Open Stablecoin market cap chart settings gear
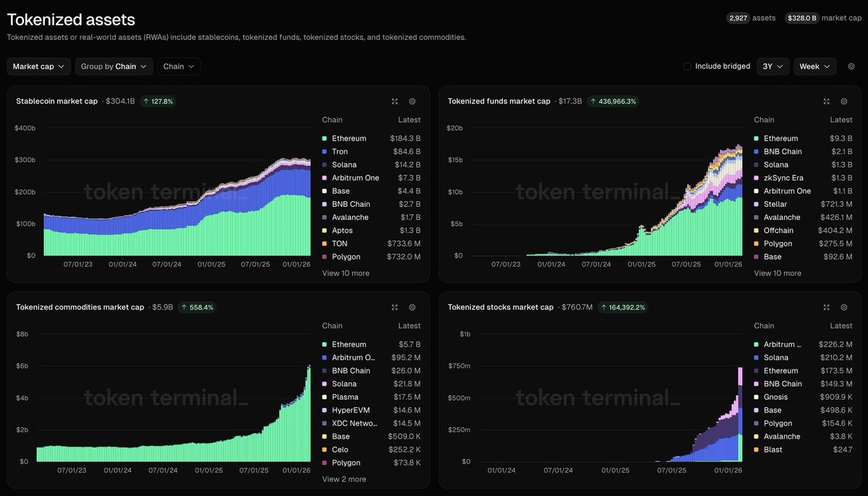The image size is (868, 496). point(412,101)
